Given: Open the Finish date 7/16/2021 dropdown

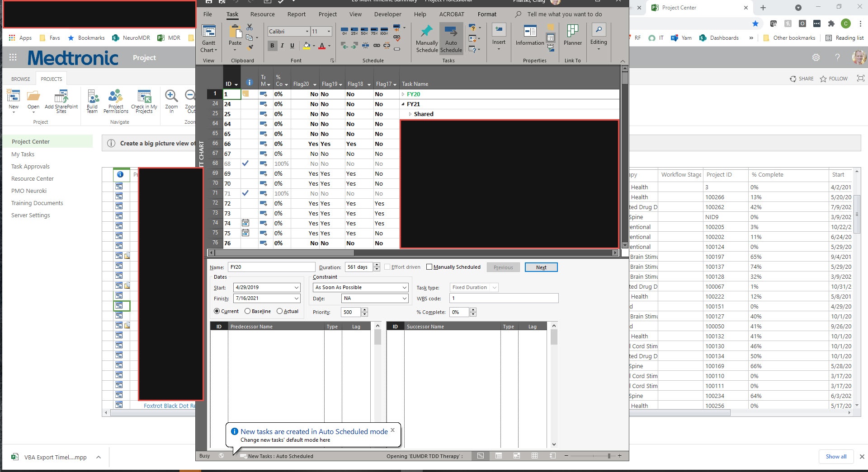Looking at the screenshot, I should click(x=297, y=298).
